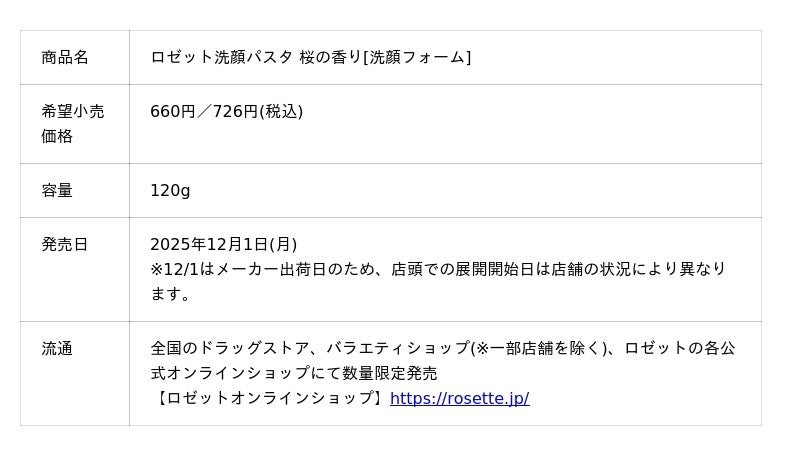
Task: Click the 発売日 row header cell
Action: click(x=65, y=244)
